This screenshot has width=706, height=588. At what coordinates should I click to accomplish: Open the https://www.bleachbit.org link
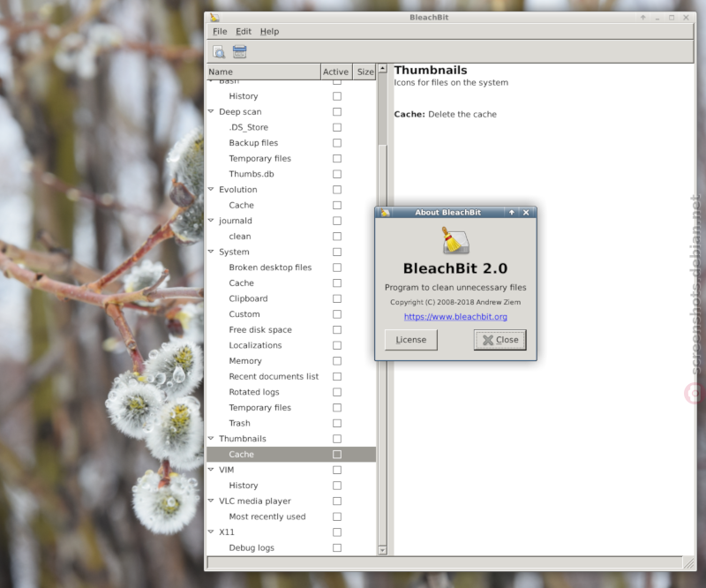click(x=455, y=317)
